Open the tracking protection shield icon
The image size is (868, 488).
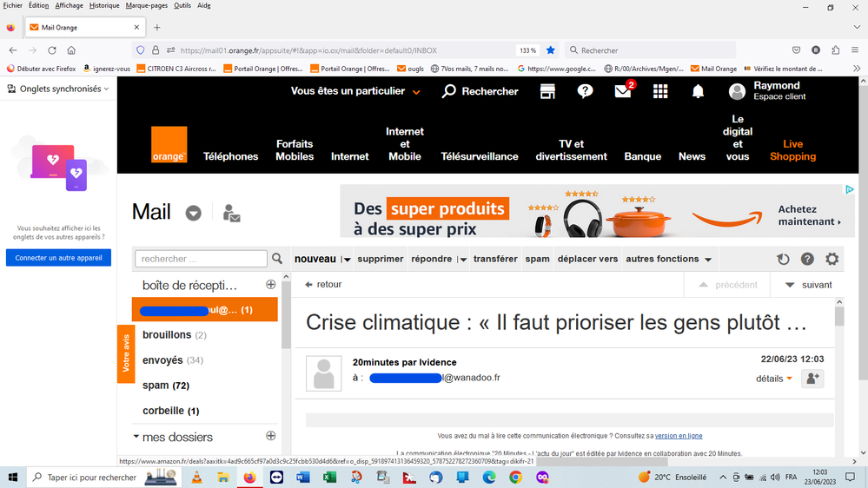coord(141,49)
